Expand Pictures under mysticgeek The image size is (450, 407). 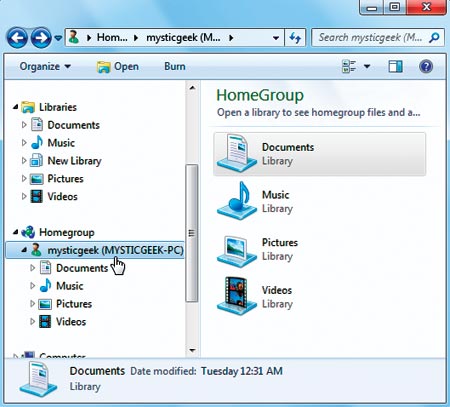point(32,304)
